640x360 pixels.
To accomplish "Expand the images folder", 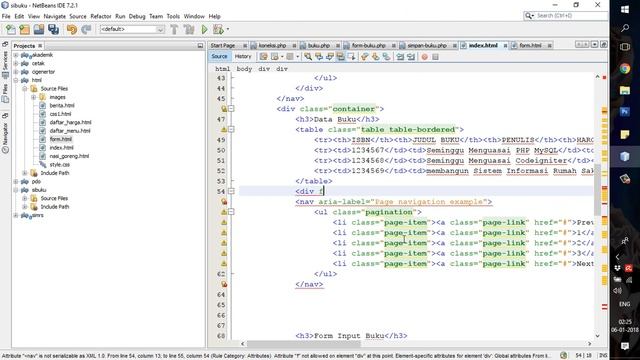I will (33, 97).
